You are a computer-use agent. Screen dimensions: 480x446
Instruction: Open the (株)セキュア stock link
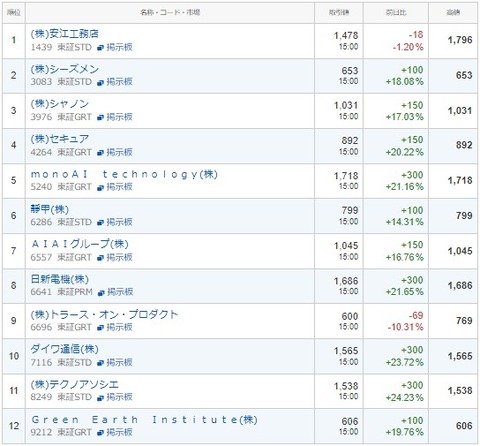(x=60, y=139)
